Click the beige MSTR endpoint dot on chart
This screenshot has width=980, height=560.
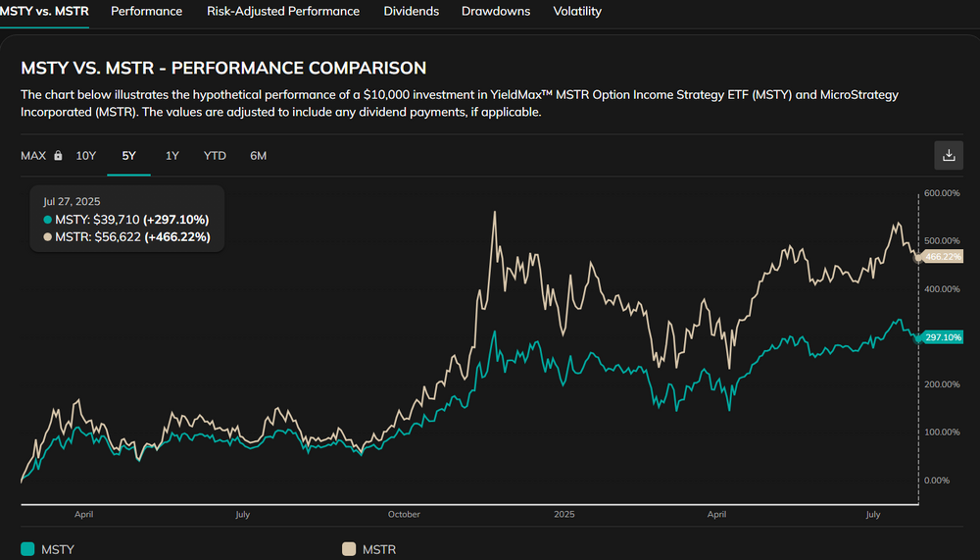[918, 258]
